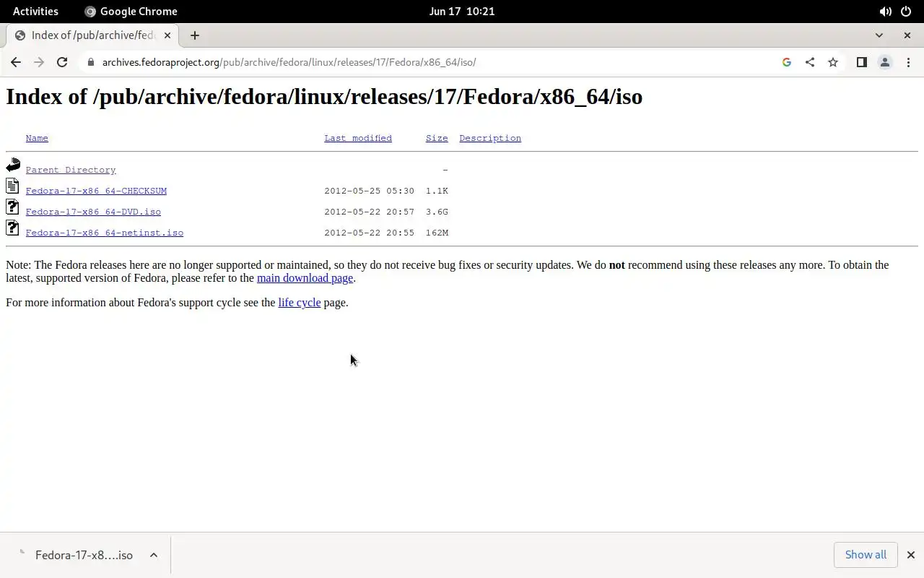The height and width of the screenshot is (578, 924).
Task: Sort the listing by Name
Action: coord(37,138)
